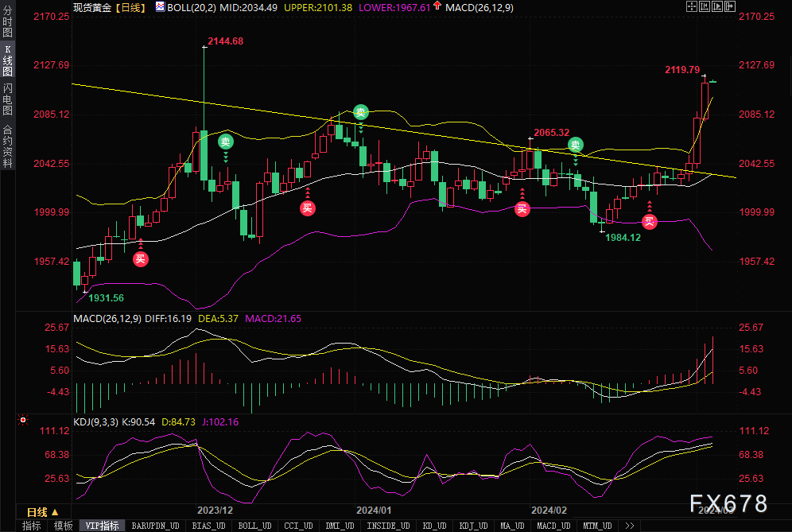Click the green sell marker near 2065.32
The image size is (792, 532).
click(575, 145)
